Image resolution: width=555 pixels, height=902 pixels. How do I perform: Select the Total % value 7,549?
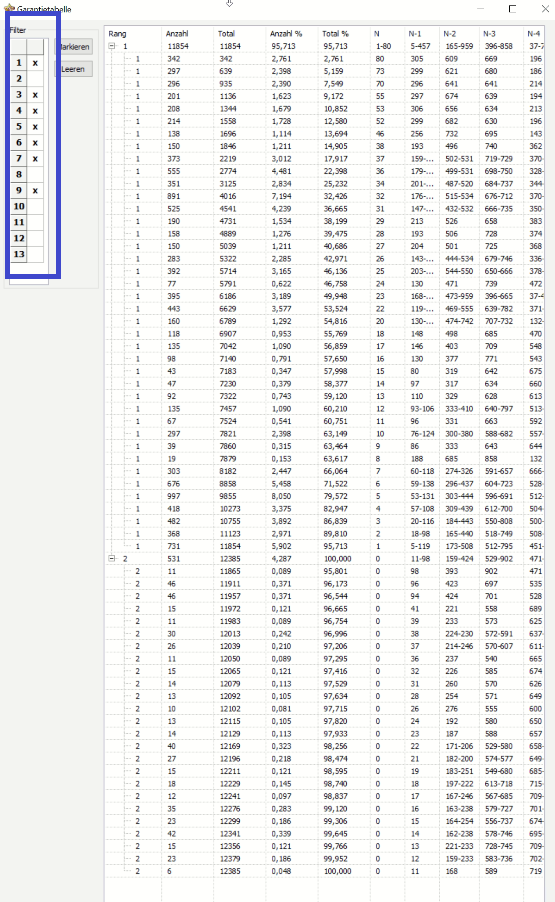(x=333, y=84)
